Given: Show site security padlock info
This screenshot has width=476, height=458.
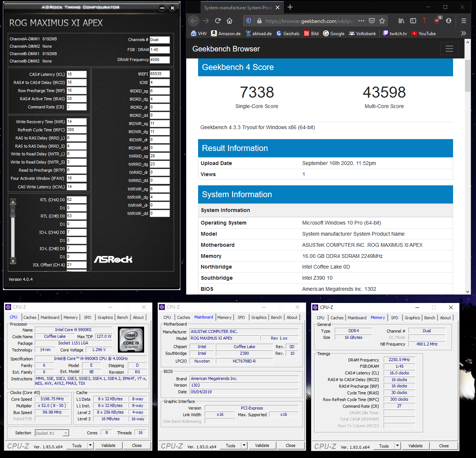Looking at the screenshot, I should pos(259,21).
